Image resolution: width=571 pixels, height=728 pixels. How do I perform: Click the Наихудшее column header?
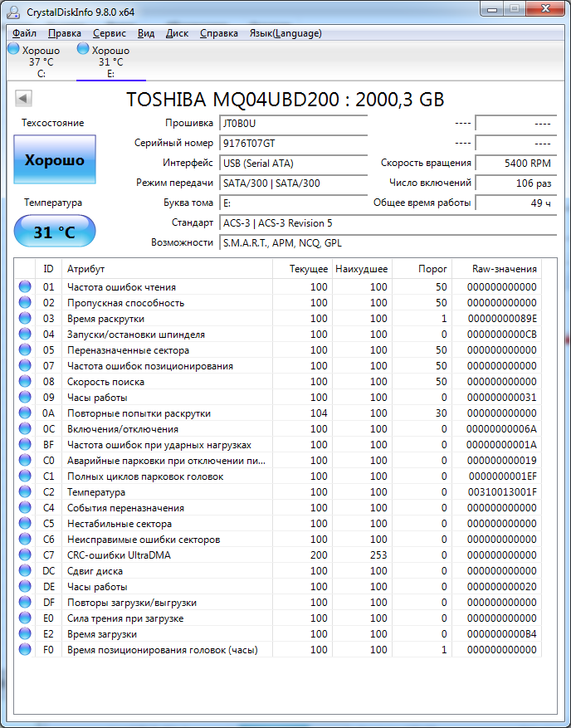pyautogui.click(x=362, y=269)
